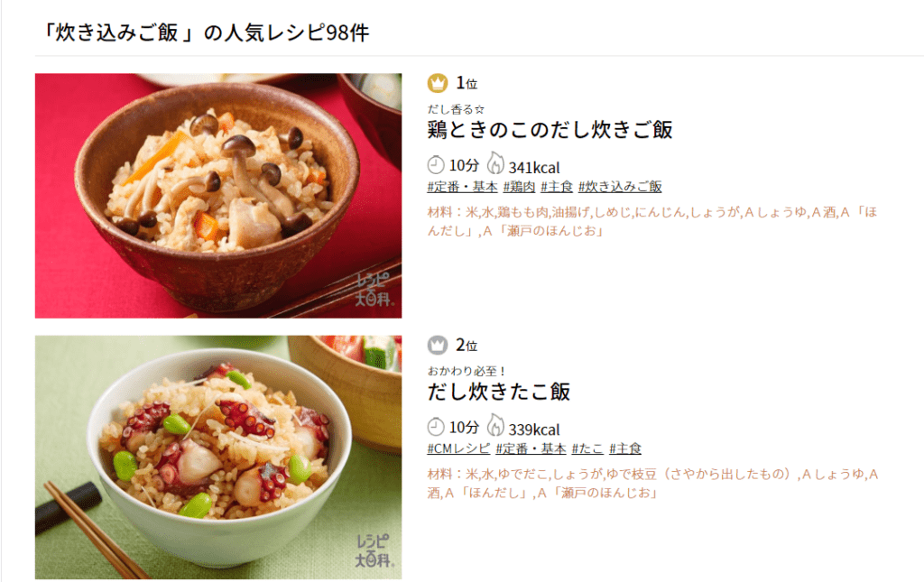Click the ingredients text of rank 2 recipe
The height and width of the screenshot is (582, 924).
pyautogui.click(x=653, y=483)
